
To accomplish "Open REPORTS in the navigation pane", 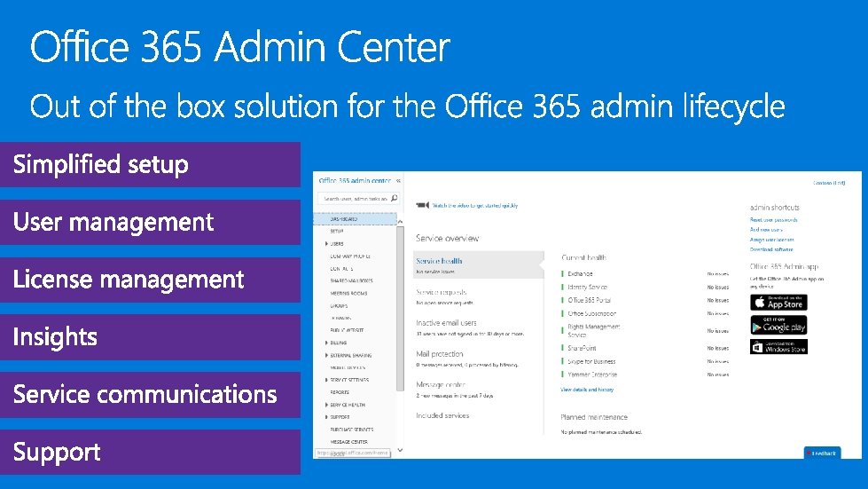I will tap(340, 392).
